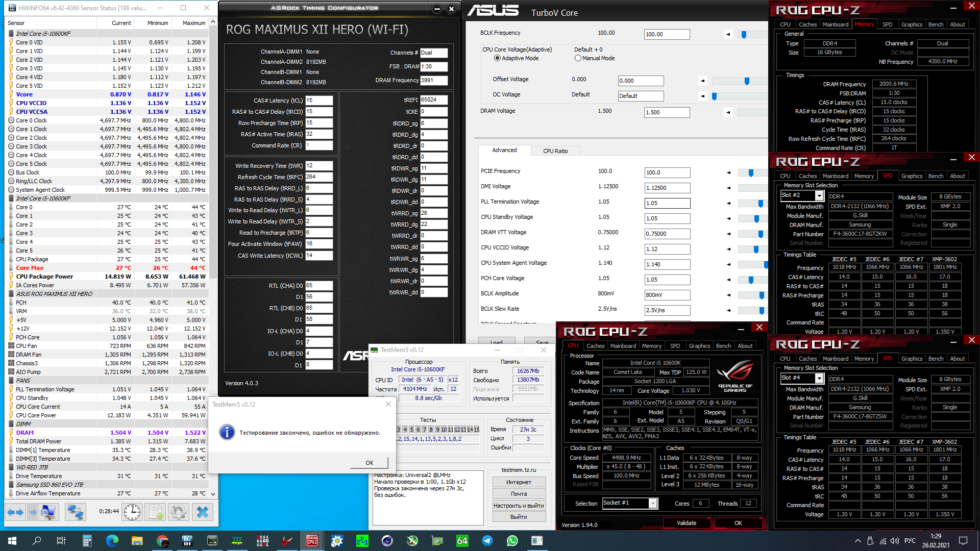Click HWiNFO reset clock timer icon
Image resolution: width=980 pixels, height=551 pixels.
pos(132,512)
